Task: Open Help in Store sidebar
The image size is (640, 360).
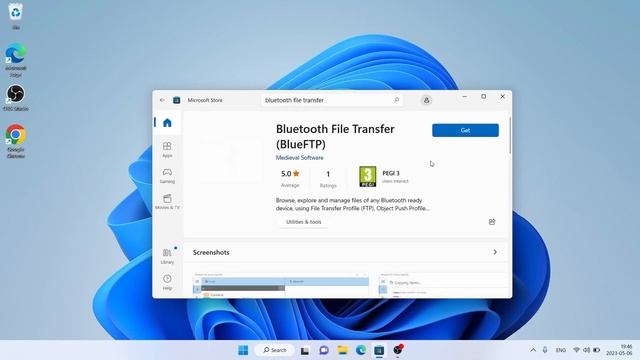Action: pos(167,282)
